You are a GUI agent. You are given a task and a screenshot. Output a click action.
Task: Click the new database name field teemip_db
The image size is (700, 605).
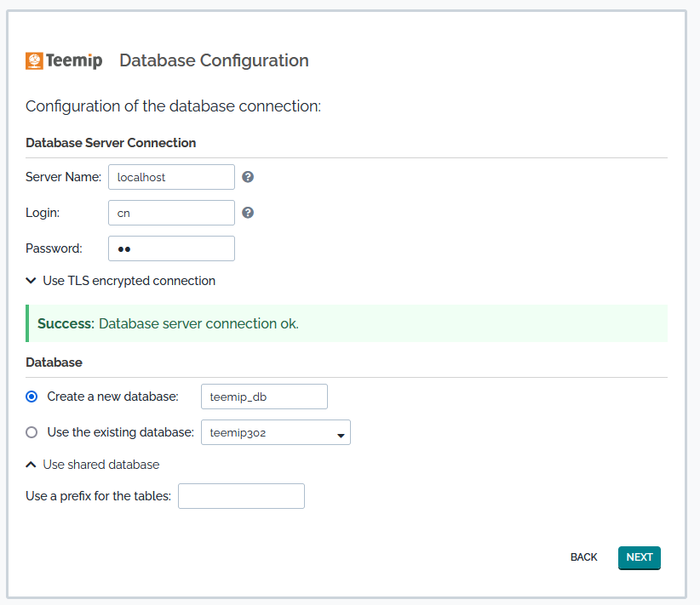click(x=264, y=397)
